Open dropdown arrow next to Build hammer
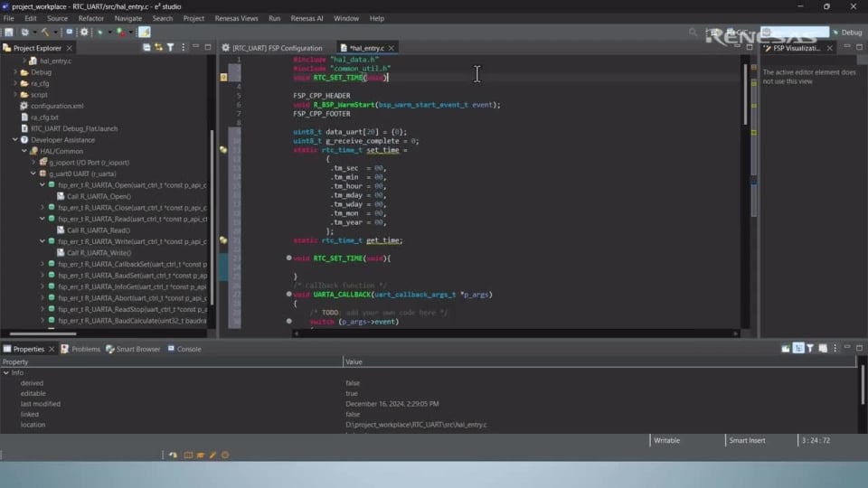The width and height of the screenshot is (868, 488). coord(55,33)
